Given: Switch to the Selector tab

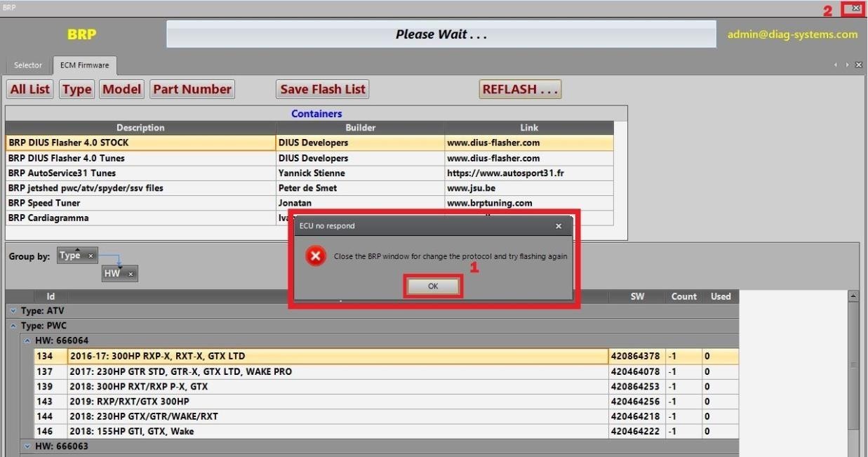Looking at the screenshot, I should pyautogui.click(x=28, y=65).
